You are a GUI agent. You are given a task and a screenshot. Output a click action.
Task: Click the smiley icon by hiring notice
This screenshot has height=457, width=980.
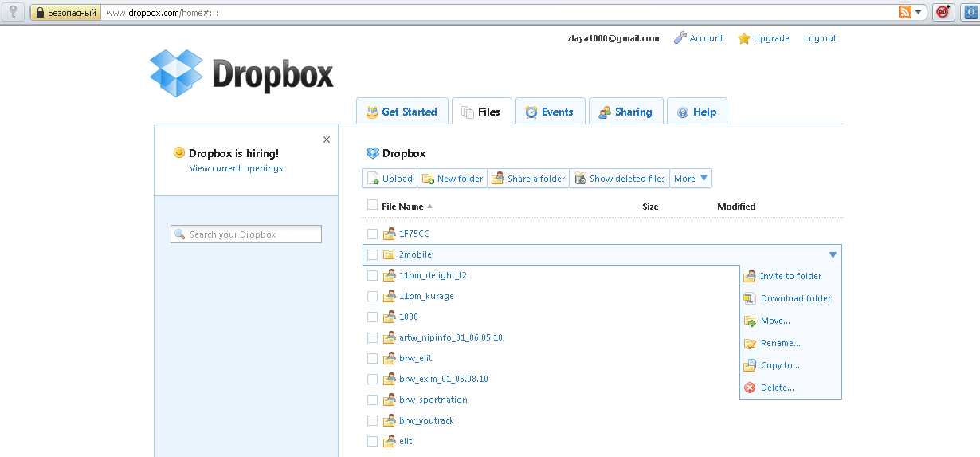pos(179,152)
